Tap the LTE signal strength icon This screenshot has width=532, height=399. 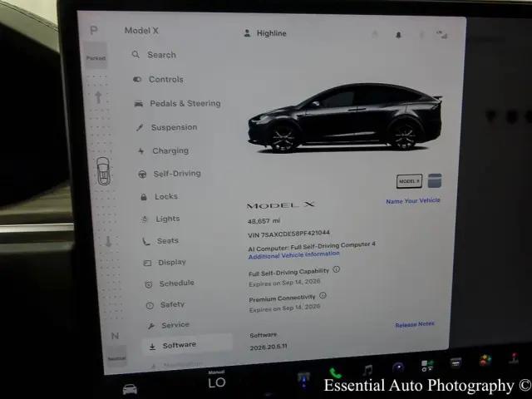441,35
